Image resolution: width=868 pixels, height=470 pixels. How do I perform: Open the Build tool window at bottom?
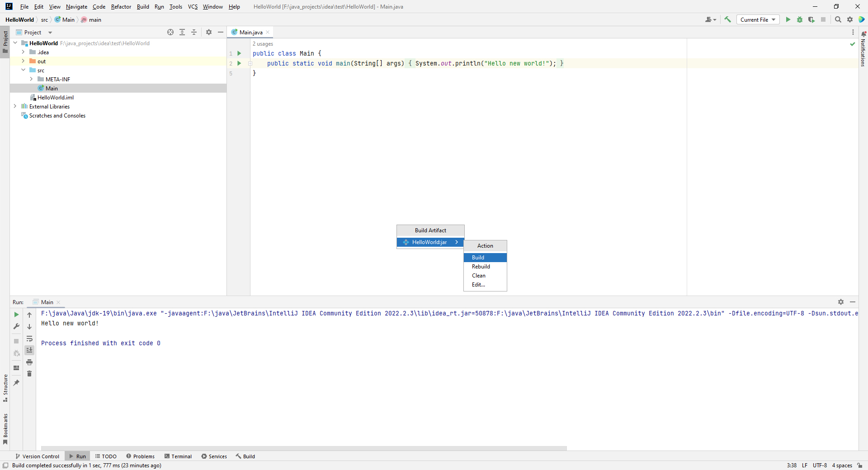(x=245, y=456)
